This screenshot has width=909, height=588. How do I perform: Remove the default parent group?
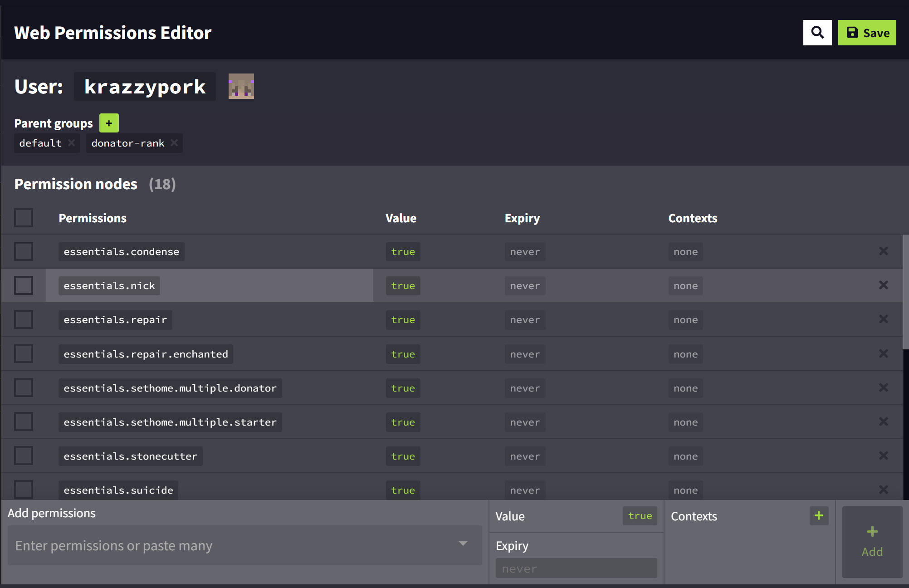pos(71,143)
